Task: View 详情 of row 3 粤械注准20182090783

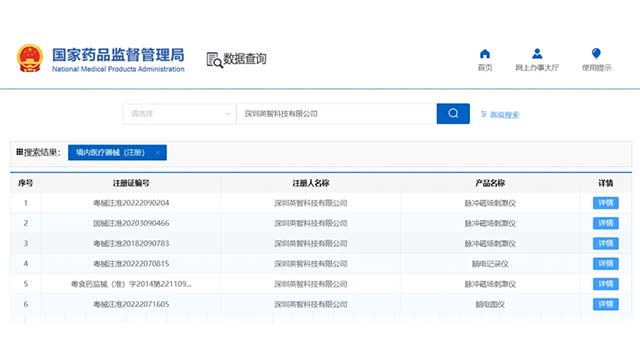Action: click(606, 243)
